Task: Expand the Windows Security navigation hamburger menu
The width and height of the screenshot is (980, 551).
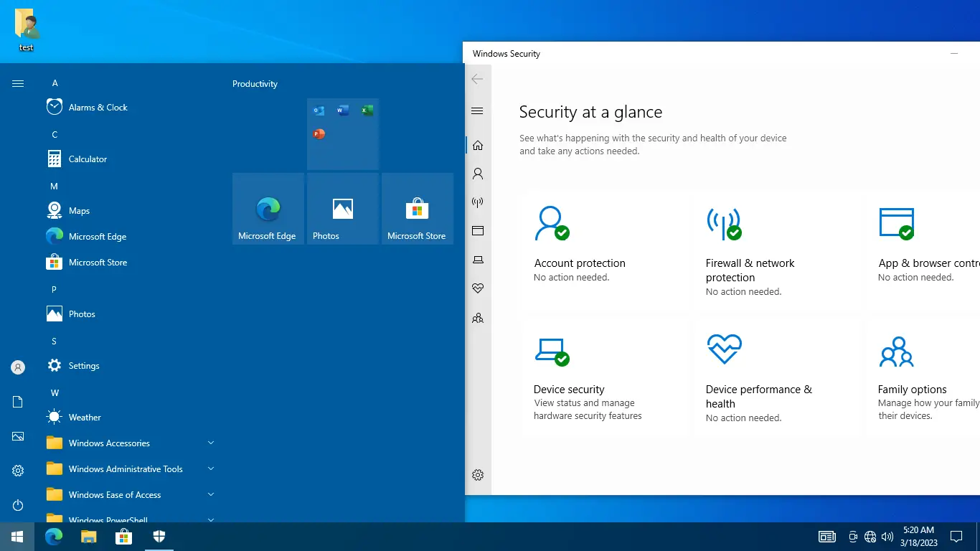Action: 478,110
